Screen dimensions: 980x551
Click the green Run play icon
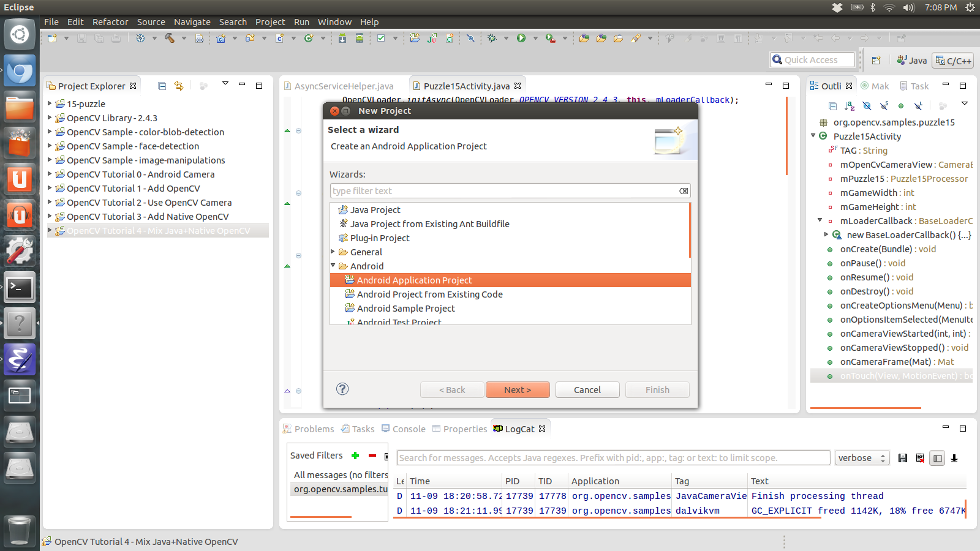click(521, 39)
